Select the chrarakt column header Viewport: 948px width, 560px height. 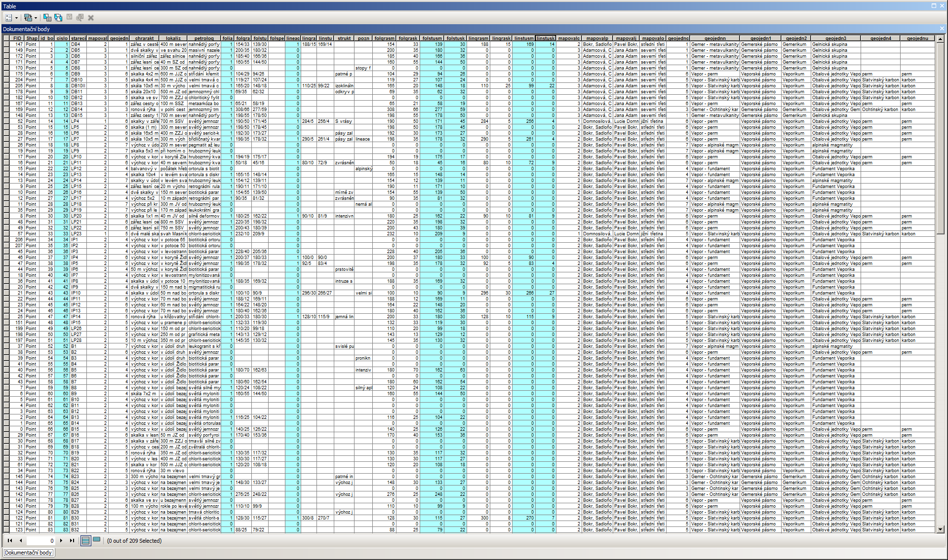tap(144, 38)
